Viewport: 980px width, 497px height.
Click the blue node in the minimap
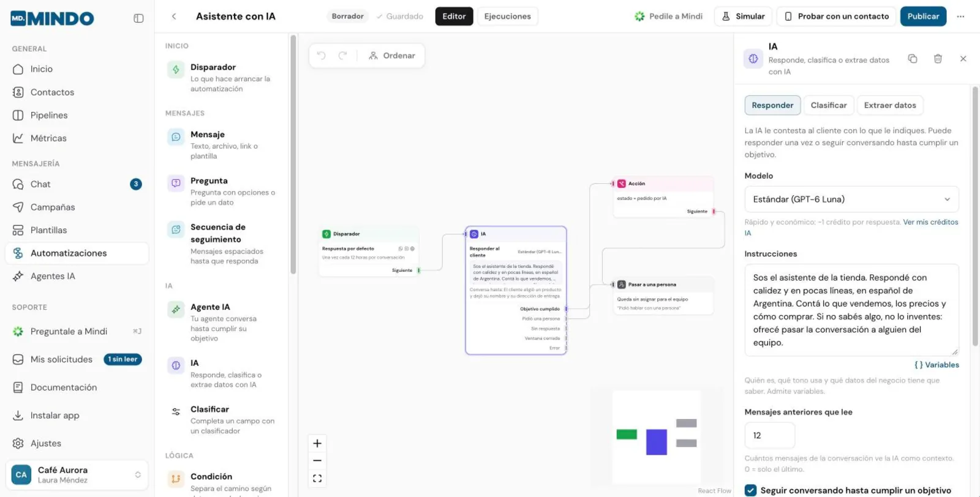tap(657, 442)
